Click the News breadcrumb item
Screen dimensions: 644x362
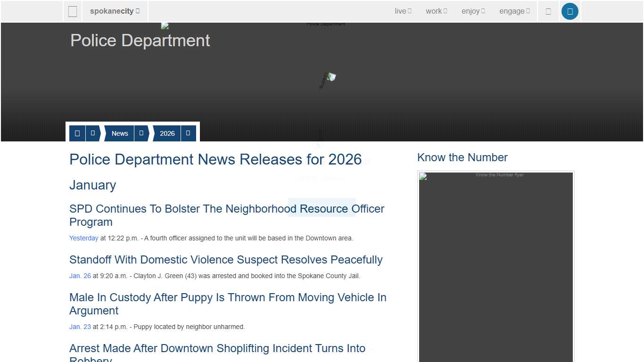119,133
